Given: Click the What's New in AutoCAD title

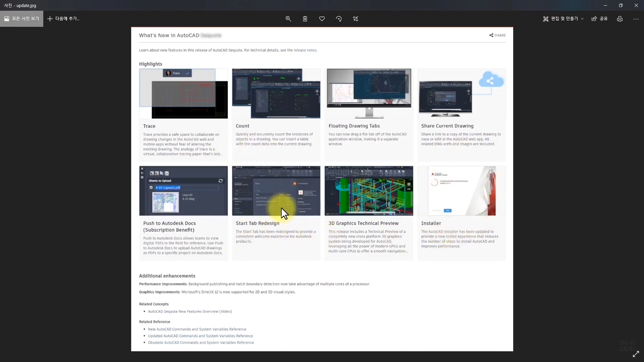Looking at the screenshot, I should 169,35.
